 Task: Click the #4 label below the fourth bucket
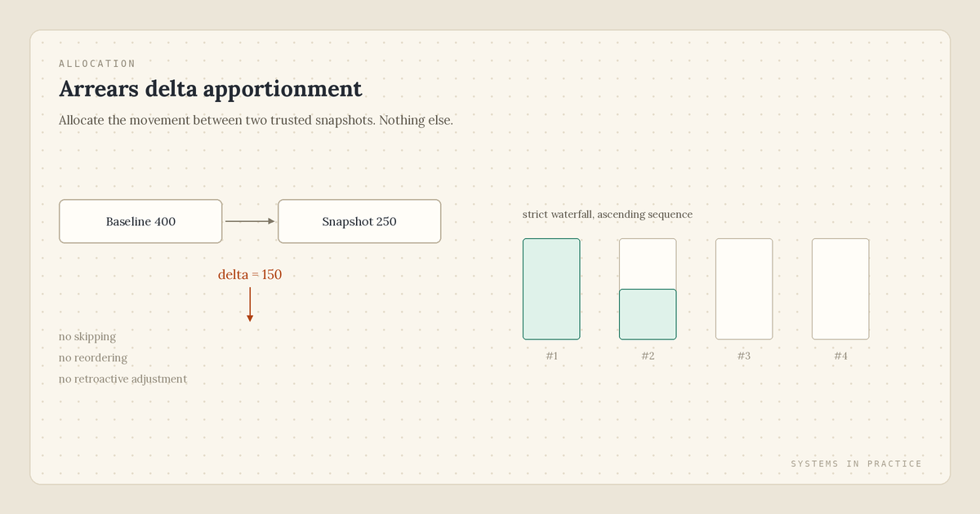click(840, 356)
